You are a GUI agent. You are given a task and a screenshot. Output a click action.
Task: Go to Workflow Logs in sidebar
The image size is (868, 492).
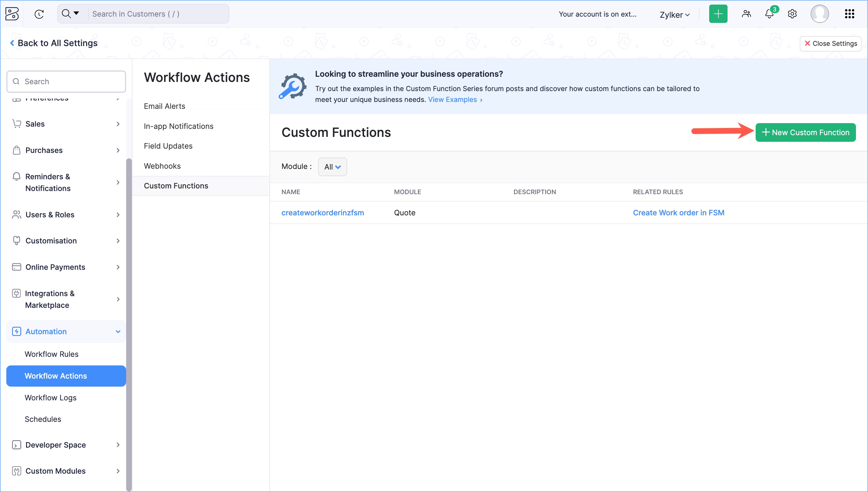coord(50,397)
